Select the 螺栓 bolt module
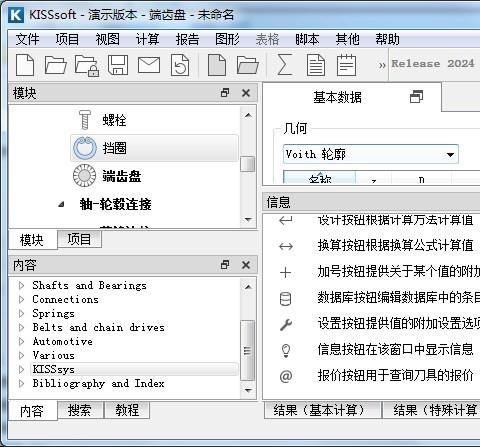 114,120
